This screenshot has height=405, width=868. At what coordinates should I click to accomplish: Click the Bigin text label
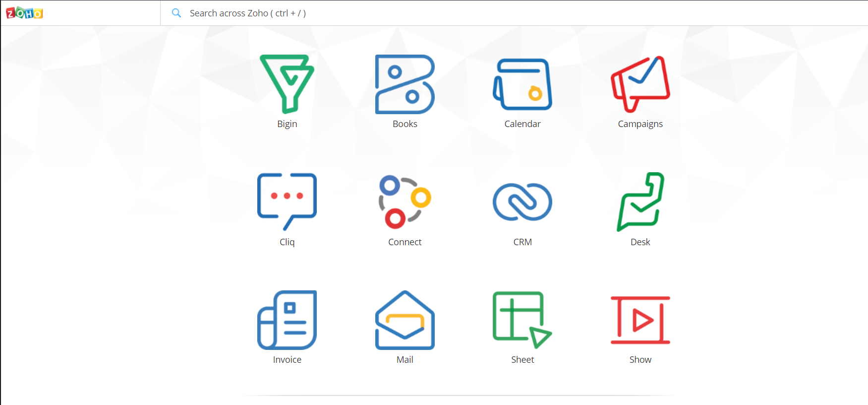(x=287, y=124)
